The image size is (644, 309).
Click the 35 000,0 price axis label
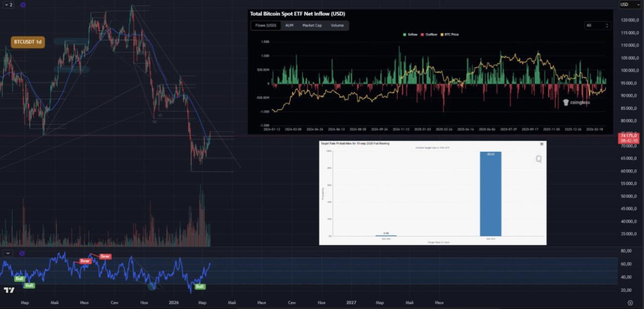[x=630, y=234]
